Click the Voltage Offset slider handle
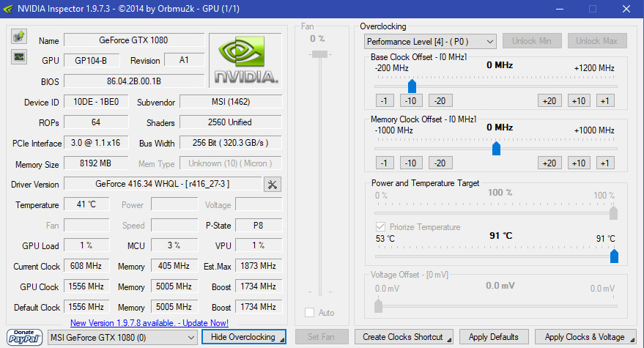Viewport: 644px width, 348px height. coord(378,306)
